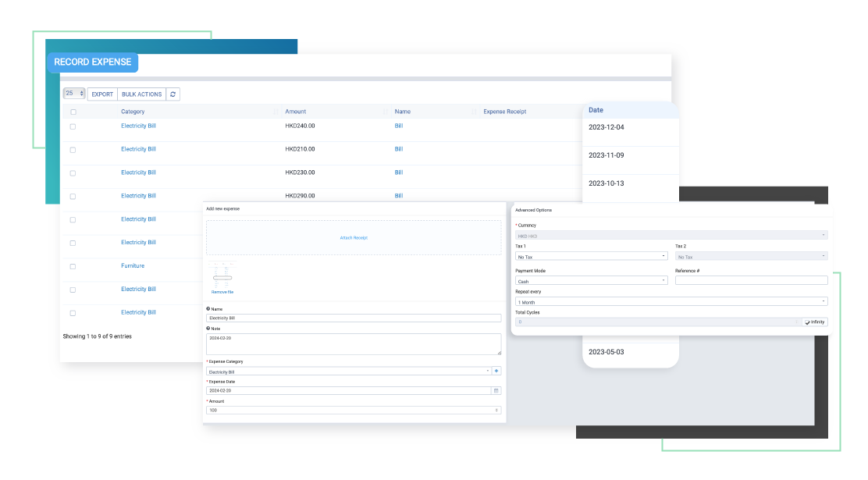Sort table by Category column header
Screen dimensions: 868x480
pos(132,112)
